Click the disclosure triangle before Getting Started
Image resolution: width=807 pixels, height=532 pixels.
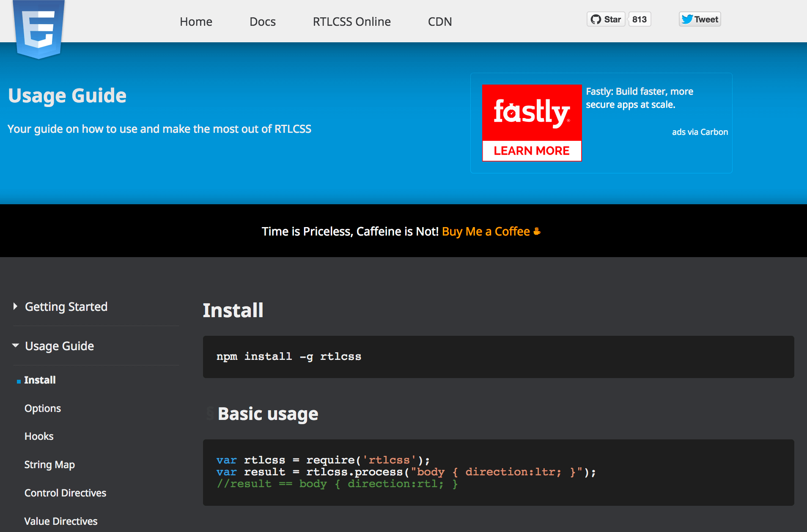15,306
